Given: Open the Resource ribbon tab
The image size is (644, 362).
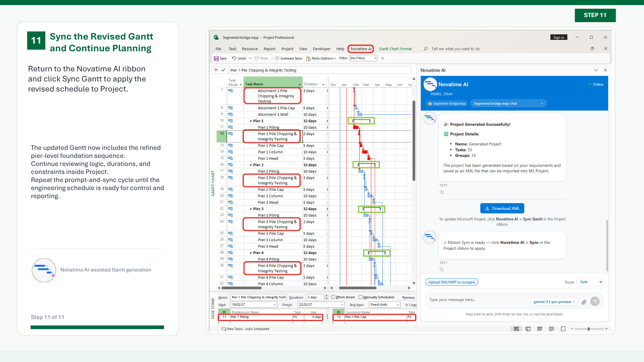Looking at the screenshot, I should pos(250,49).
